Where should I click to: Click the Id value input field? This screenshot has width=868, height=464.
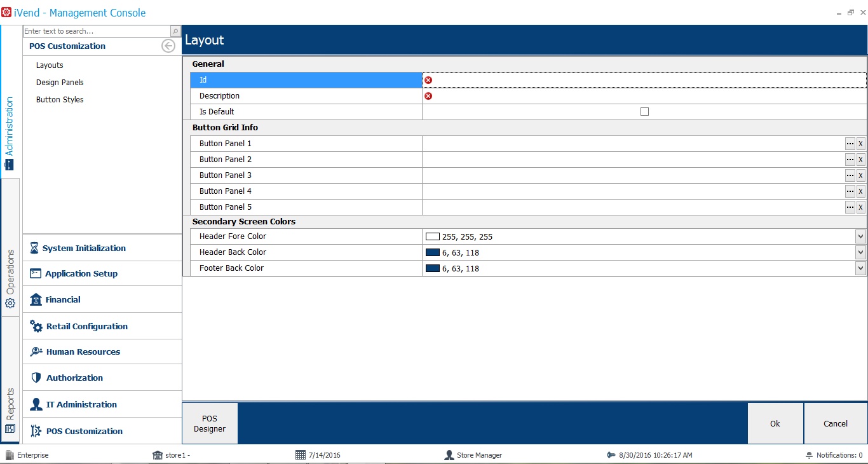pos(644,80)
